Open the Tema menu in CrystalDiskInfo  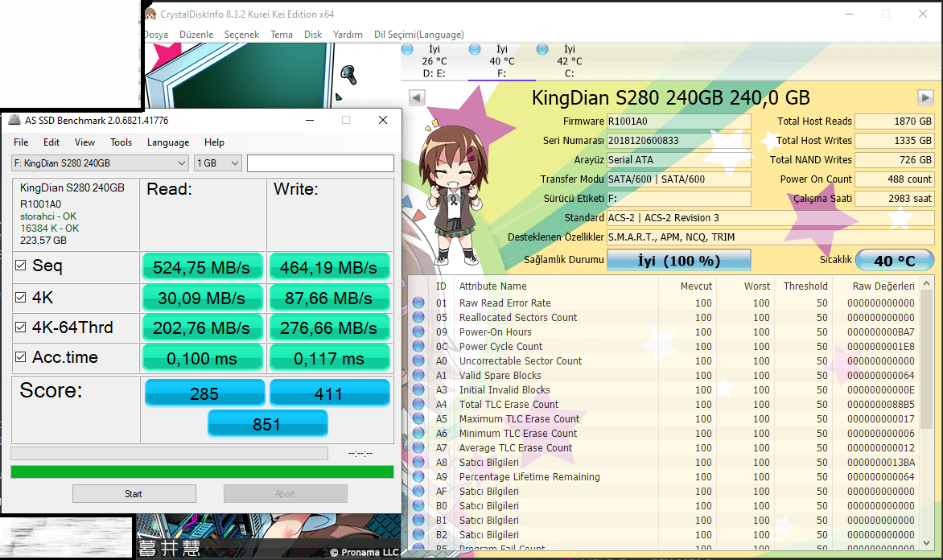pos(282,35)
